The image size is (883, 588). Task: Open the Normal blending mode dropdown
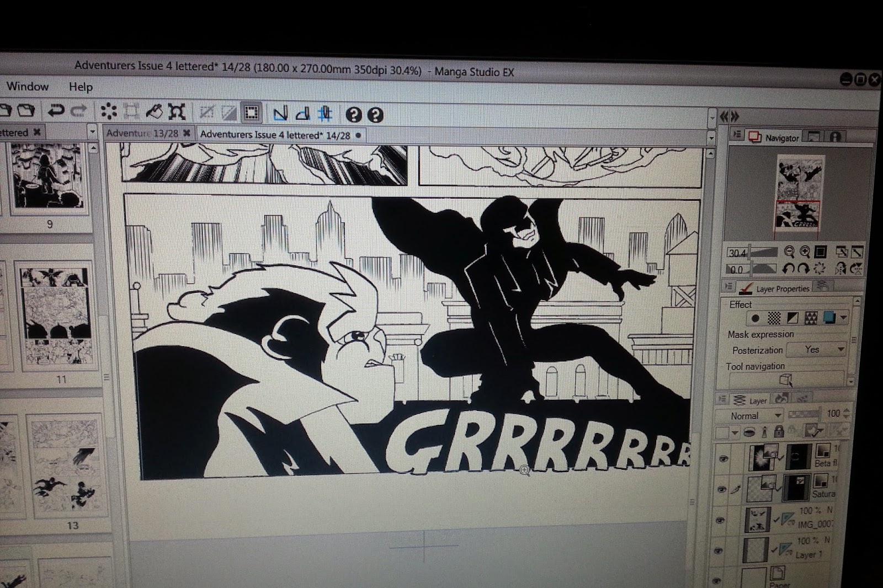(x=749, y=415)
